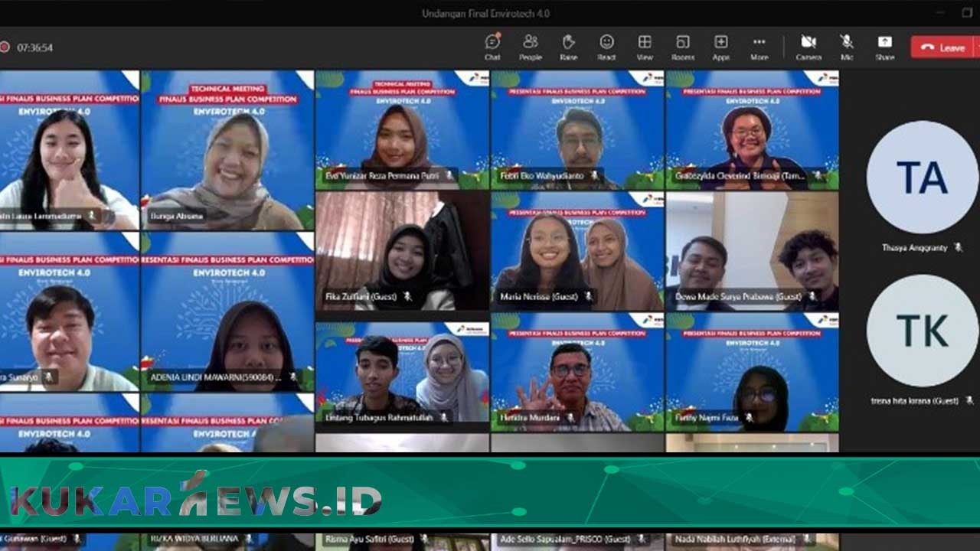Click the Share button
This screenshot has width=980, height=551.
click(885, 46)
